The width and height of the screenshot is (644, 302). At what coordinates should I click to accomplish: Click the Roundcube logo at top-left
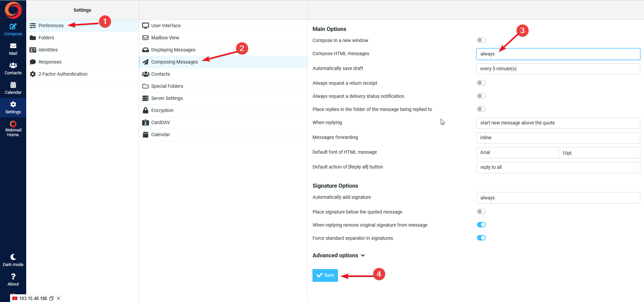click(x=13, y=10)
